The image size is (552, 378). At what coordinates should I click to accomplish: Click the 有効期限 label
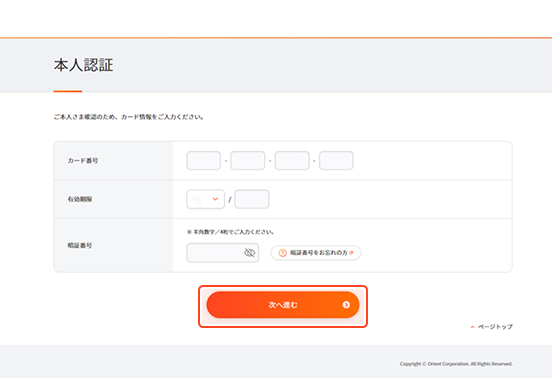[80, 199]
